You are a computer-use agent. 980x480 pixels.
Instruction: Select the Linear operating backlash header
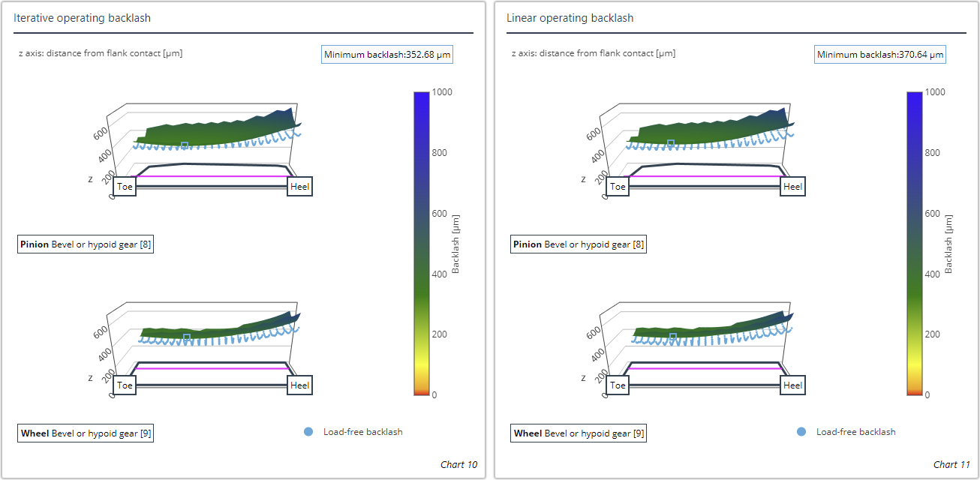[571, 17]
